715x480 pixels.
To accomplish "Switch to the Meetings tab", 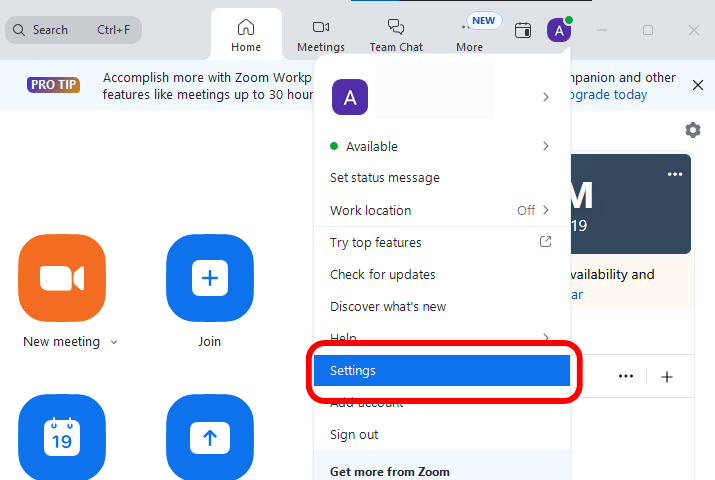I will (321, 35).
